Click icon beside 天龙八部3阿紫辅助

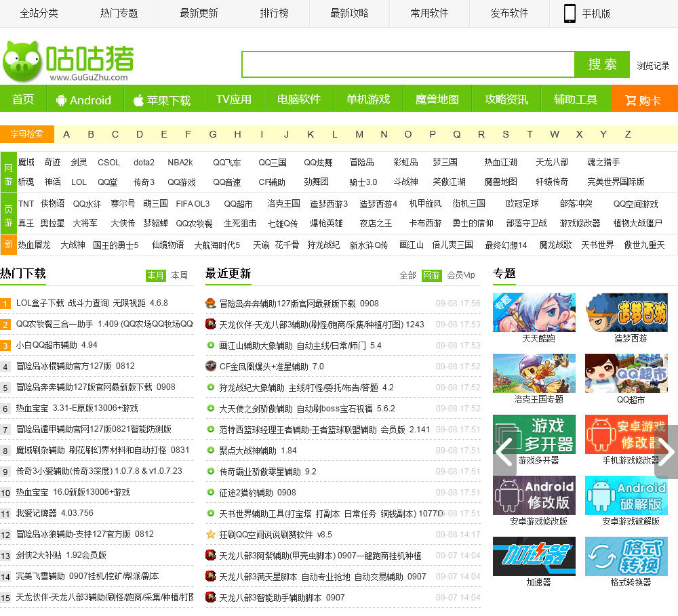(211, 555)
